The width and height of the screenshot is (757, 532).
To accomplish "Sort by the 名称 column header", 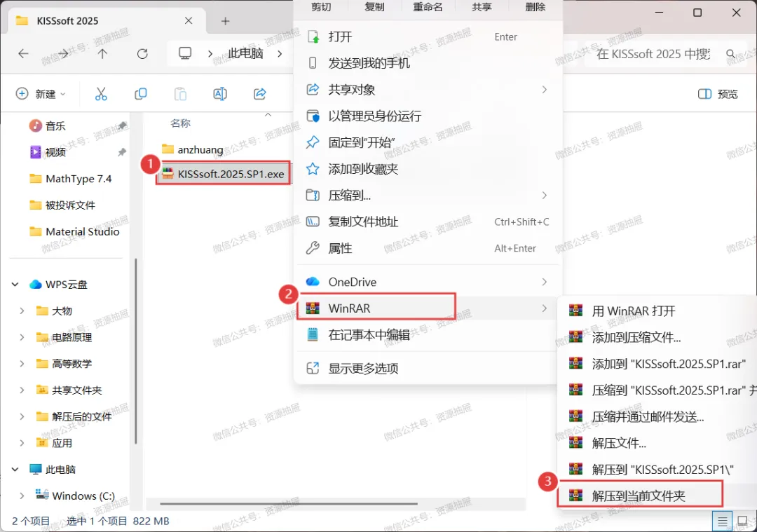I will point(180,123).
